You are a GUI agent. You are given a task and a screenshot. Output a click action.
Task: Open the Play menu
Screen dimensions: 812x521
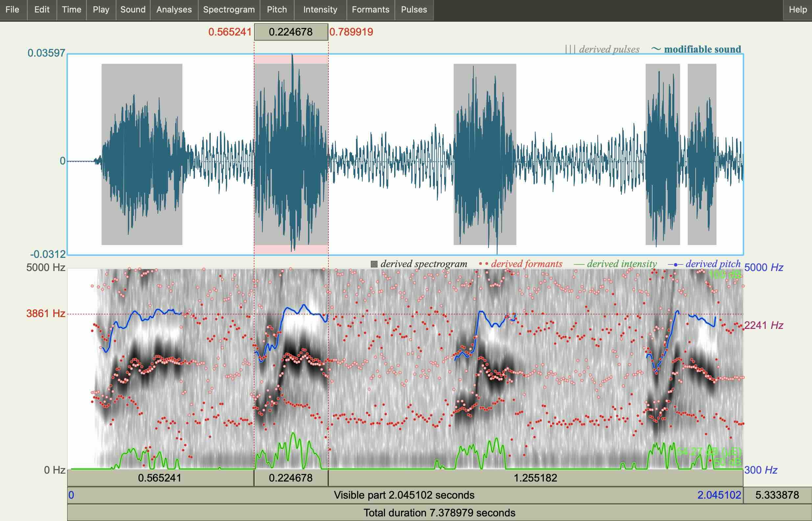(101, 10)
